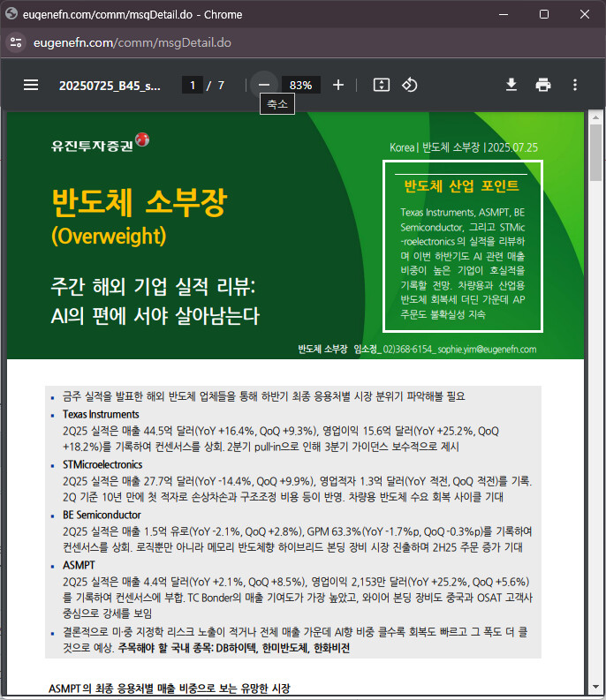Click the STMicroelectronics bullet heading

pos(102,464)
